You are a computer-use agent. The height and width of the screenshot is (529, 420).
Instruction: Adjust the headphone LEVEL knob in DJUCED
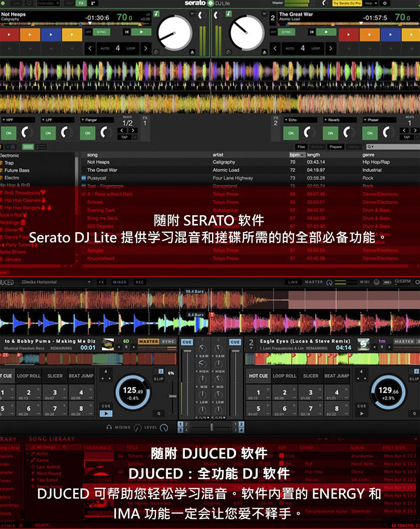(x=164, y=428)
